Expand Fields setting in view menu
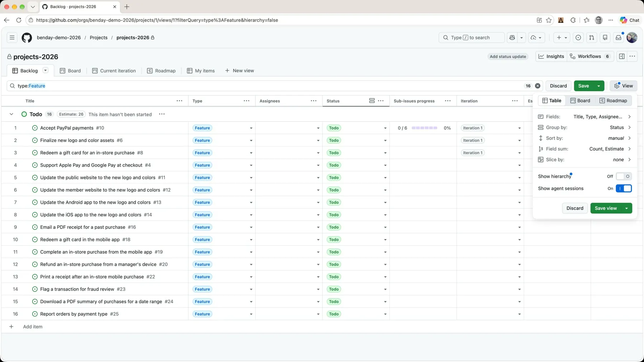The width and height of the screenshot is (644, 362). [585, 117]
